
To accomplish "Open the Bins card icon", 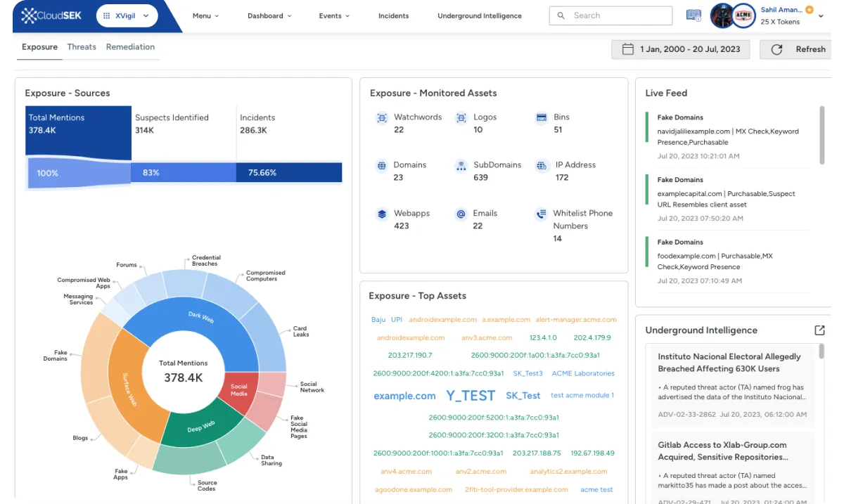I will pos(540,119).
